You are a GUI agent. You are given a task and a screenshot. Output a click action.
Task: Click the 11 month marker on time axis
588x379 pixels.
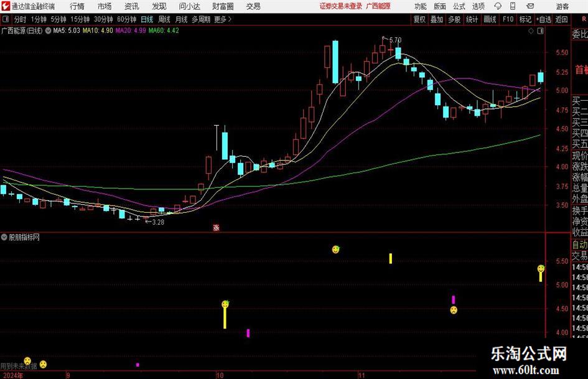click(361, 375)
